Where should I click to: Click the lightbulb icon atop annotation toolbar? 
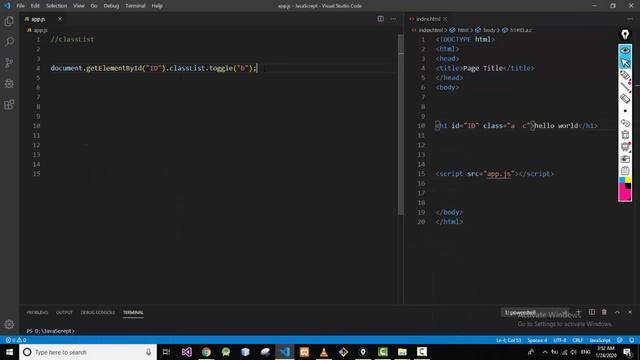[625, 35]
